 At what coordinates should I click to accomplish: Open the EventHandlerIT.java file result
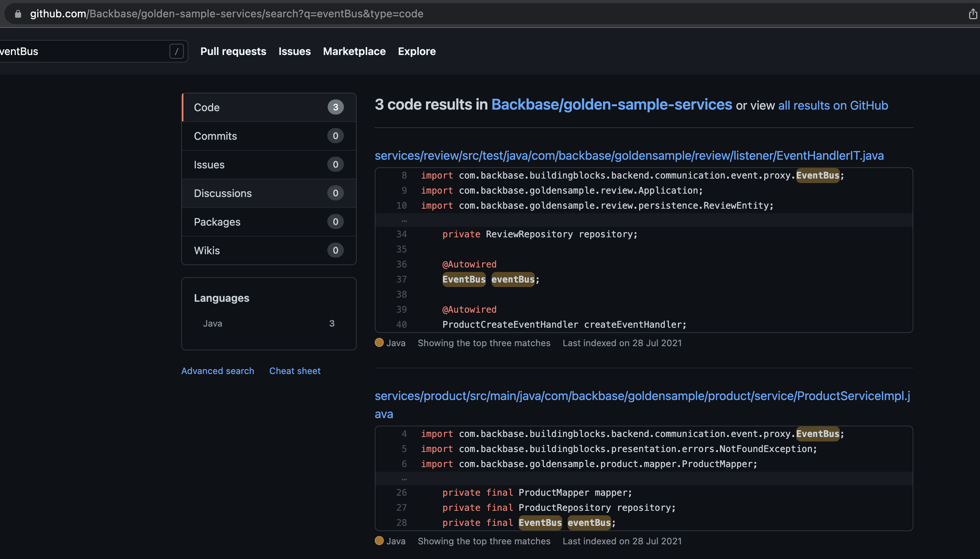629,156
